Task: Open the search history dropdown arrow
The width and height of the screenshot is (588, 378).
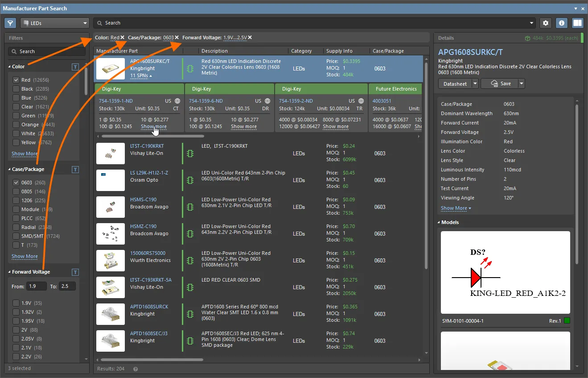Action: tap(532, 23)
